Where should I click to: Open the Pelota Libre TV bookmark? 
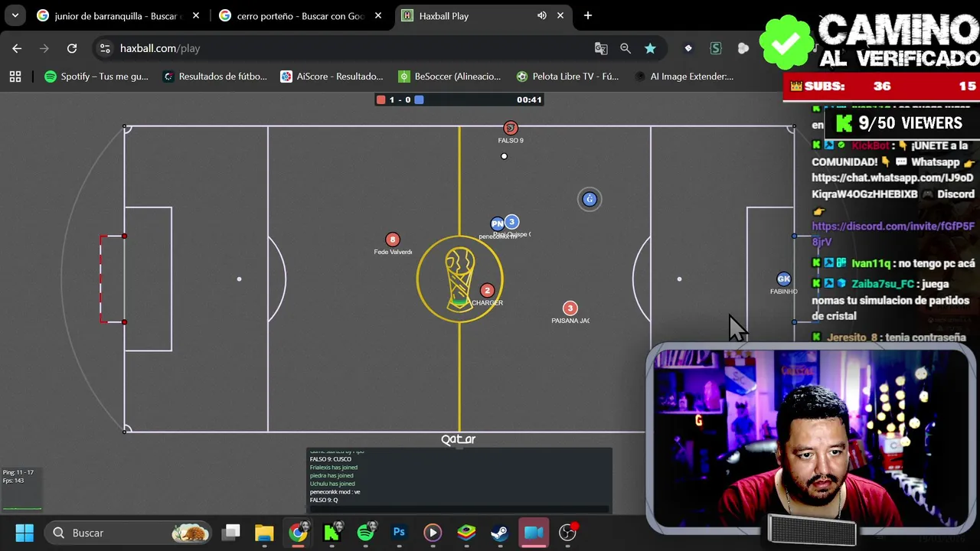[x=567, y=77]
